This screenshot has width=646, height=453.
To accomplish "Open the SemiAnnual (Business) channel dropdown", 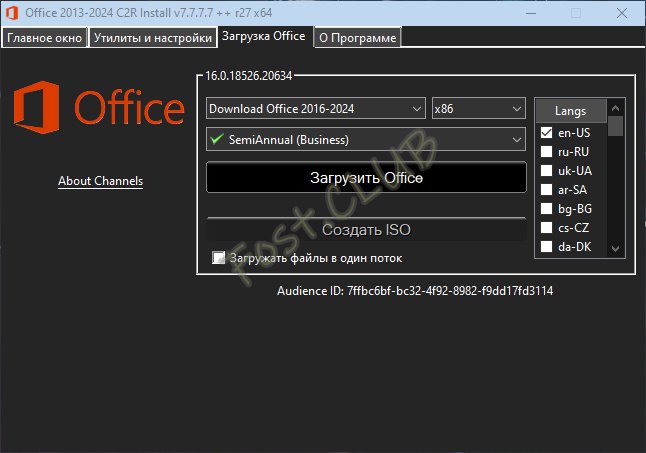I will 366,139.
